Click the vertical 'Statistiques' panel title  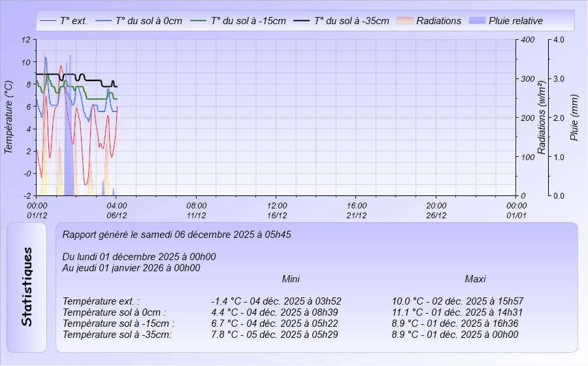(27, 287)
